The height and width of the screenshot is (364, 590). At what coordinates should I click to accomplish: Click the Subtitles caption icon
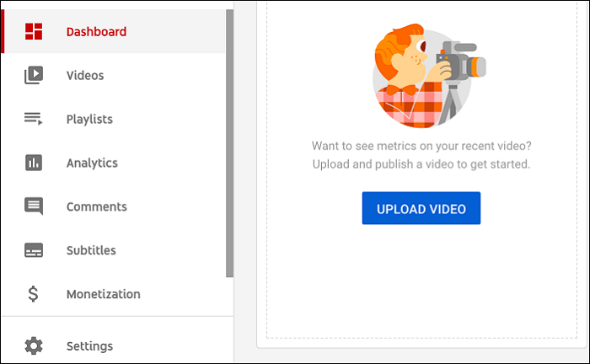[x=34, y=250]
